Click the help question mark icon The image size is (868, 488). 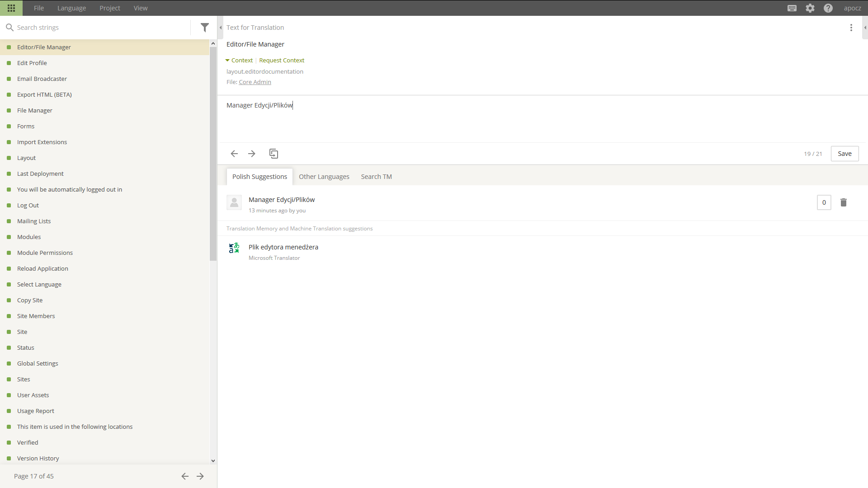pyautogui.click(x=828, y=8)
